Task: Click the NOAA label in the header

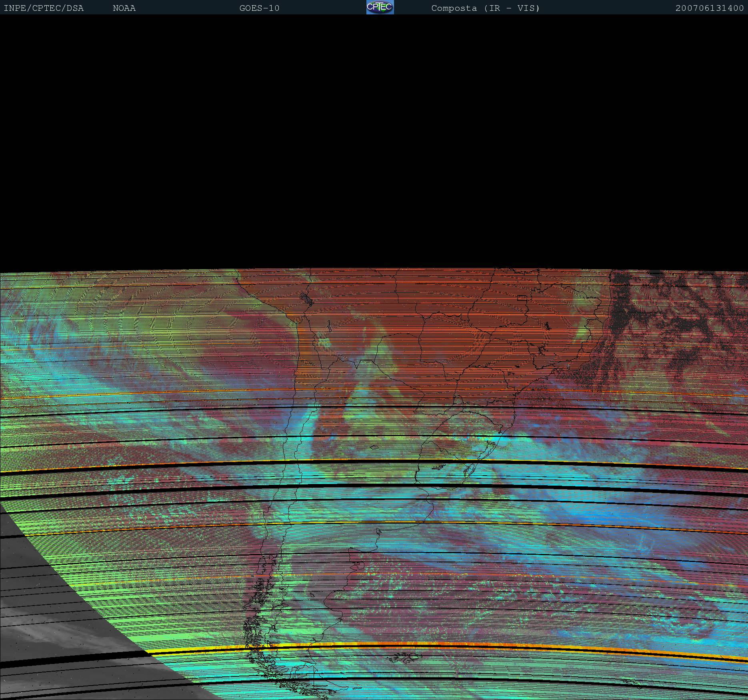Action: [x=124, y=8]
